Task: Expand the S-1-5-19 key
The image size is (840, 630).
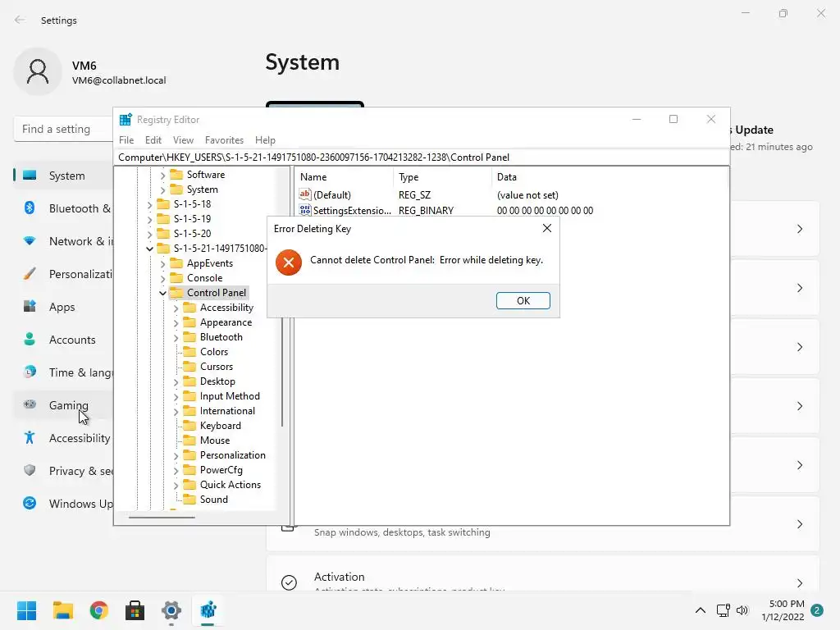Action: tap(150, 219)
